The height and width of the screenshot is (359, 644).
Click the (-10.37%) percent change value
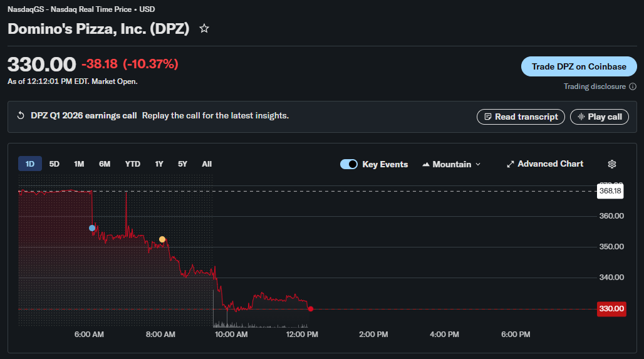[x=150, y=64]
